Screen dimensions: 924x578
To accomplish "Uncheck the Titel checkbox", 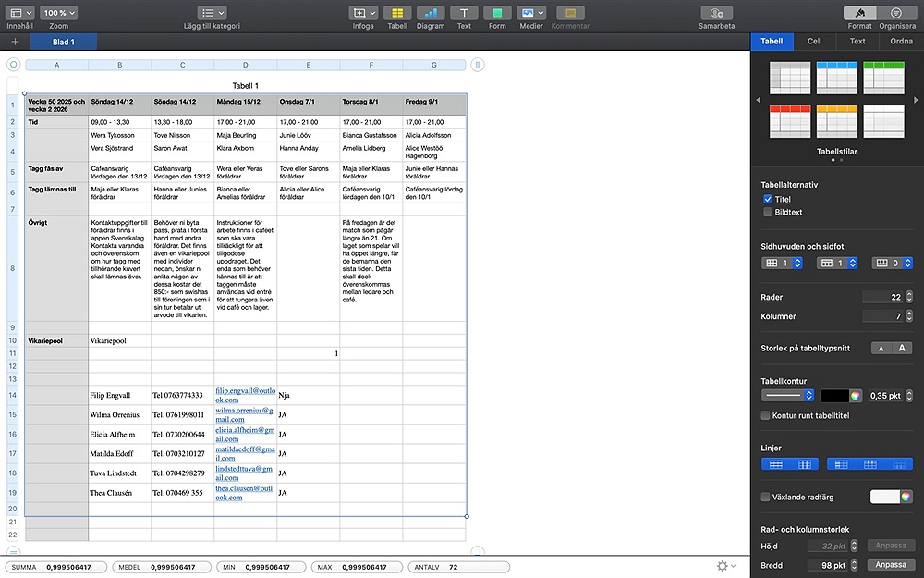I will [x=768, y=199].
